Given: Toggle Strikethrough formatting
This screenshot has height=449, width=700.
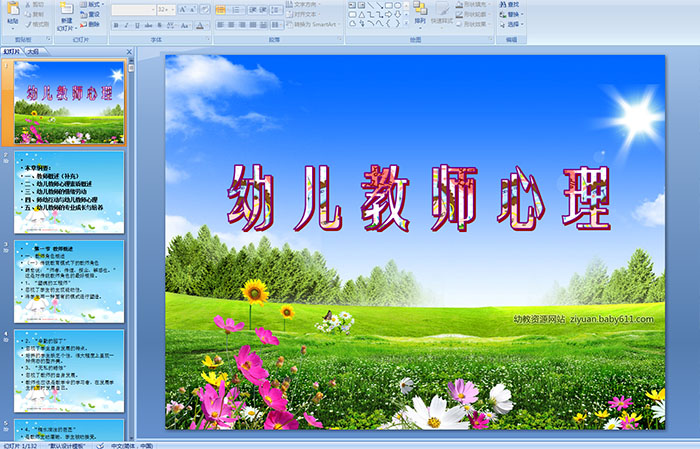Looking at the screenshot, I should pyautogui.click(x=148, y=25).
